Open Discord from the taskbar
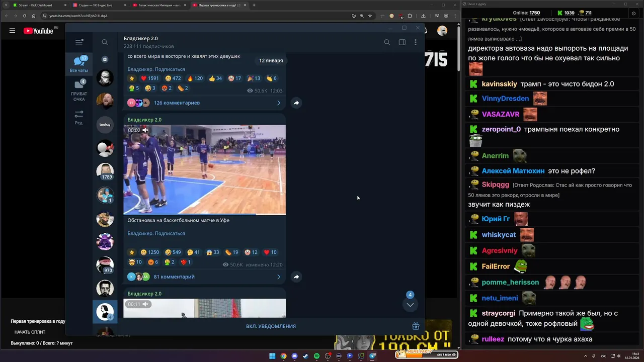The width and height of the screenshot is (644, 362). pos(294,356)
